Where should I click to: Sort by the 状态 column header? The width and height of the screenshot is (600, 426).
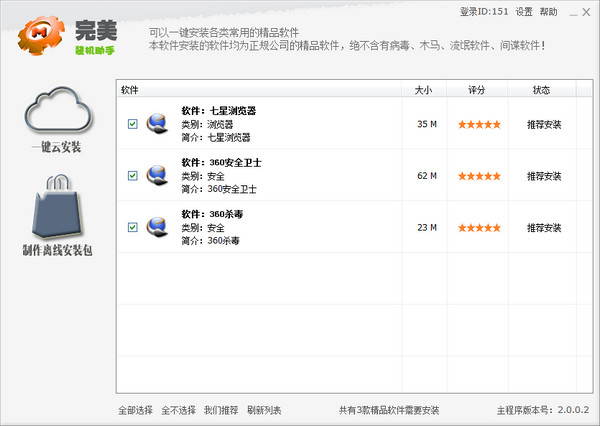pos(542,90)
